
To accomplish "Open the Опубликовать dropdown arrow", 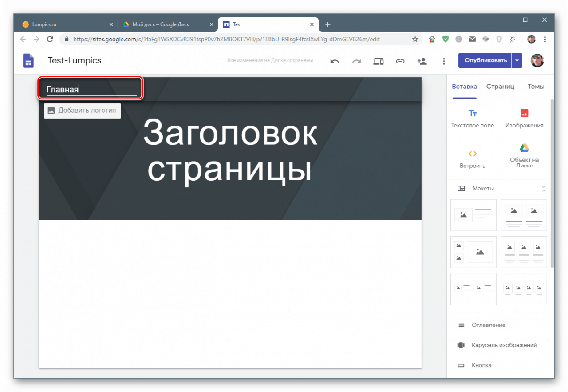I will coord(517,60).
